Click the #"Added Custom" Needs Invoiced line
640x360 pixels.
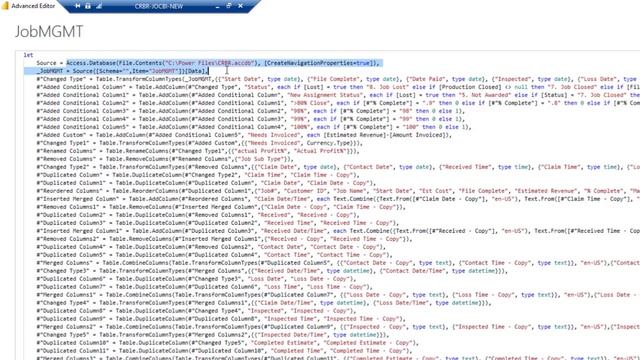[244, 135]
